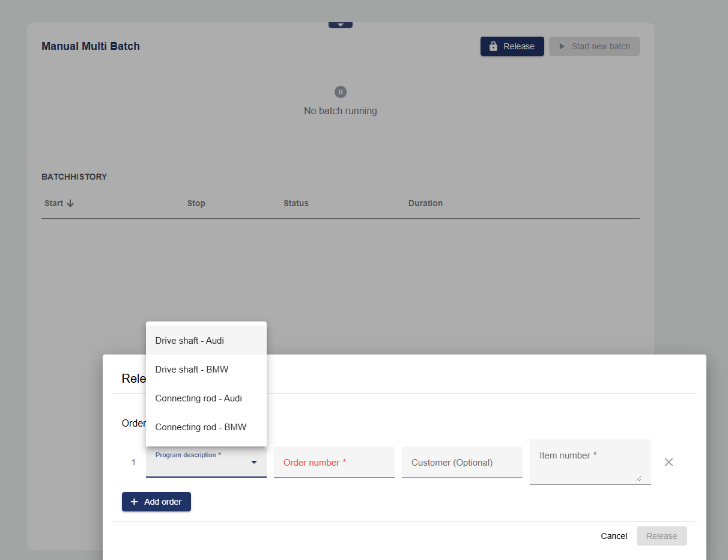Sort batch history by the Stop column
The height and width of the screenshot is (560, 728).
coord(196,203)
